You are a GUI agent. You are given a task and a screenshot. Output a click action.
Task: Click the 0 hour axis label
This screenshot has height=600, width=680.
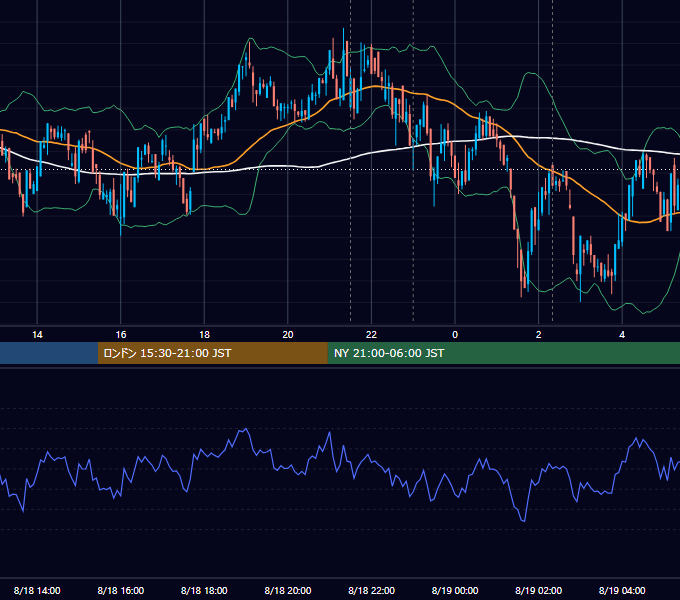pos(455,335)
